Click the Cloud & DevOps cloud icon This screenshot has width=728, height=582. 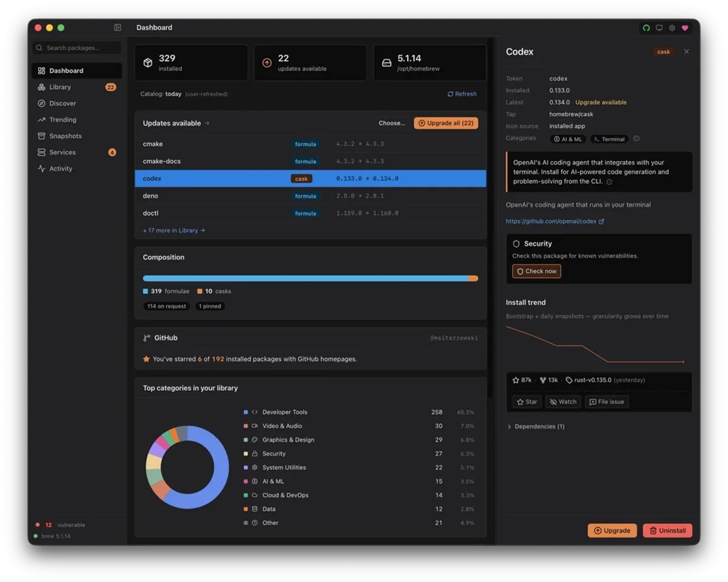(255, 495)
